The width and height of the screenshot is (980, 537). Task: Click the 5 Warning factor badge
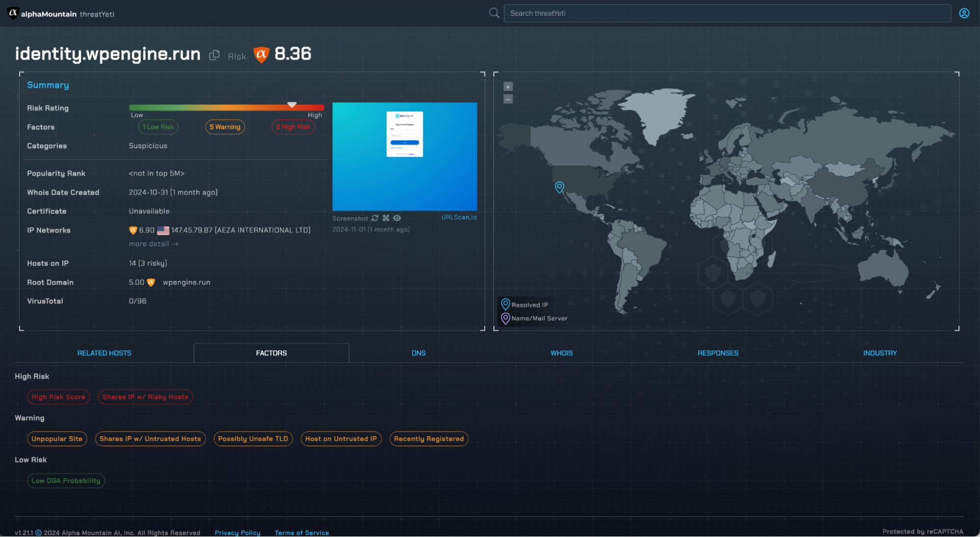(225, 127)
